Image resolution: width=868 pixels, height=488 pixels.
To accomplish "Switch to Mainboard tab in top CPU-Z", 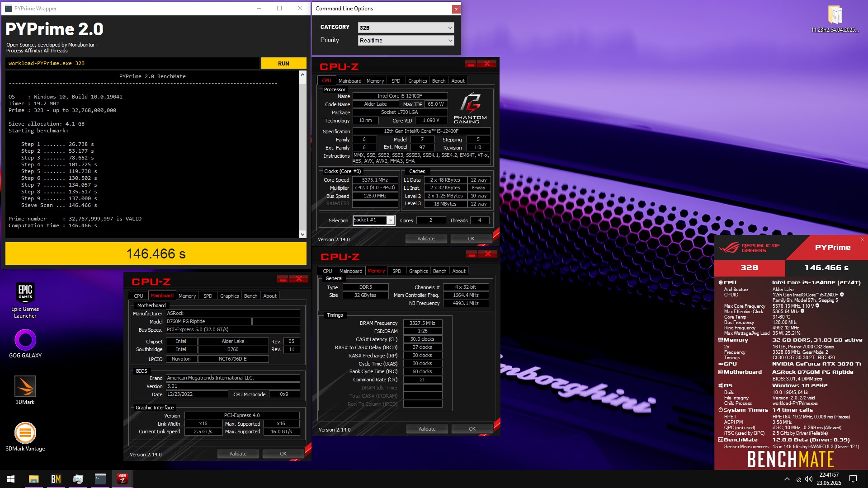I will click(349, 81).
